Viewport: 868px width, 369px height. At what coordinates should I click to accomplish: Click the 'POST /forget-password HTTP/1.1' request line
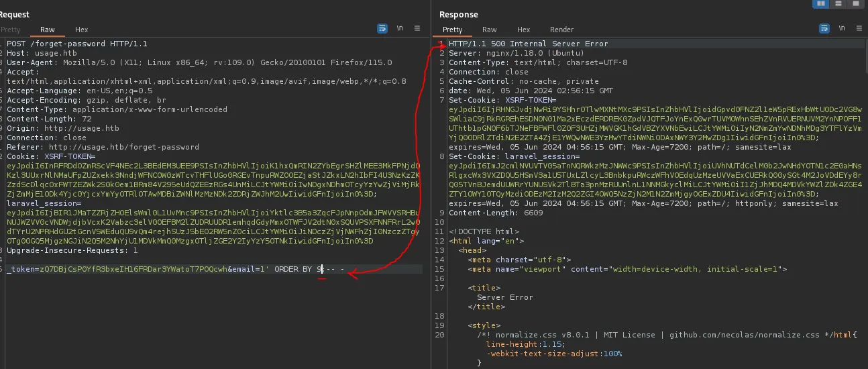coord(77,44)
